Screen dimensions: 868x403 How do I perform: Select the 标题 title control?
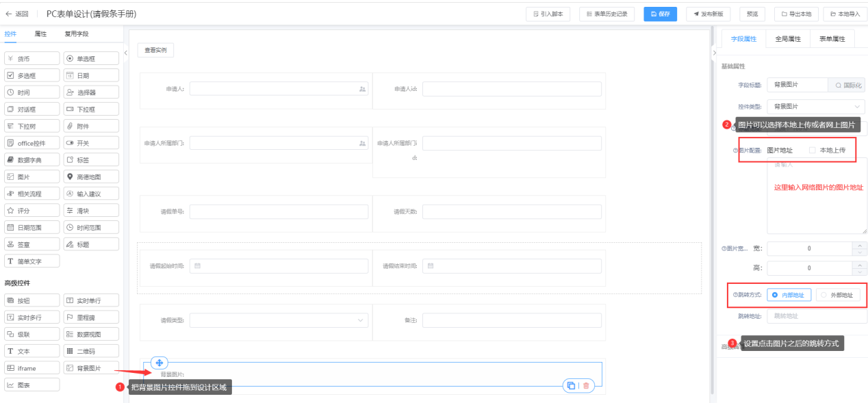coord(91,244)
